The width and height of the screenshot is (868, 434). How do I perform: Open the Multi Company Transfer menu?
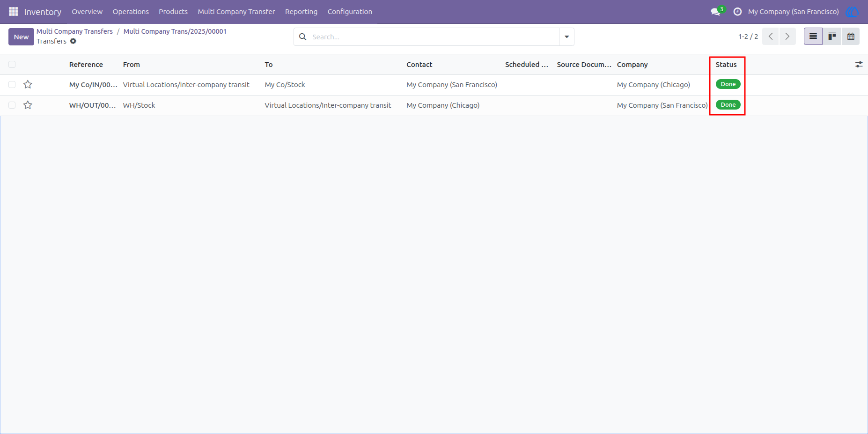(x=236, y=12)
